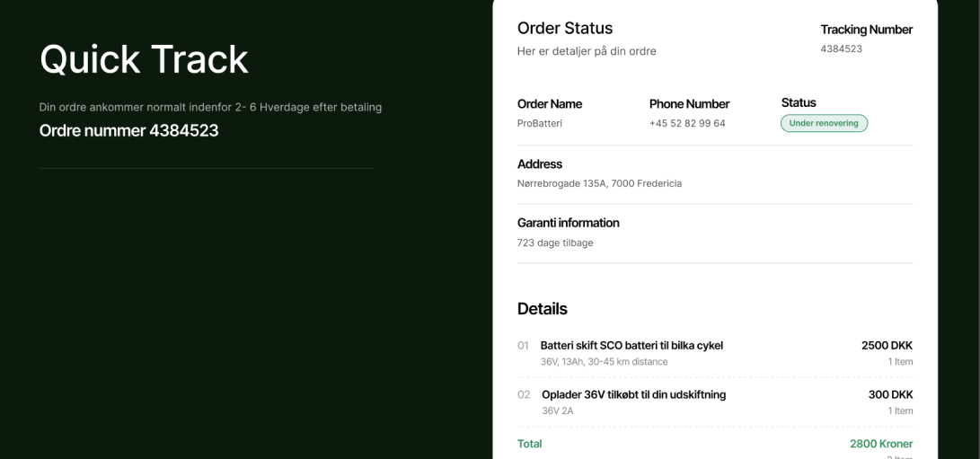Open the "Oplader 36V tilkøbt" item
This screenshot has height=459, width=980.
click(633, 394)
